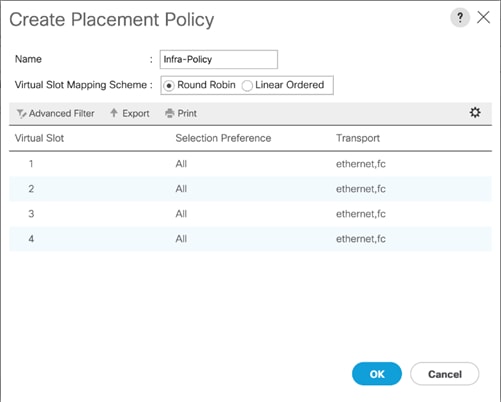
Task: Select virtual slot 3 row number
Action: (x=31, y=214)
